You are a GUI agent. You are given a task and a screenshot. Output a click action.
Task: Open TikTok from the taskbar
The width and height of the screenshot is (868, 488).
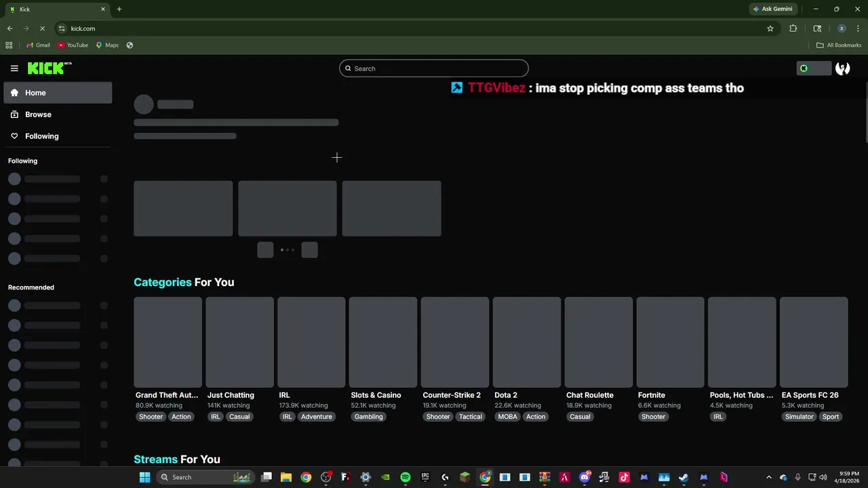pyautogui.click(x=624, y=477)
